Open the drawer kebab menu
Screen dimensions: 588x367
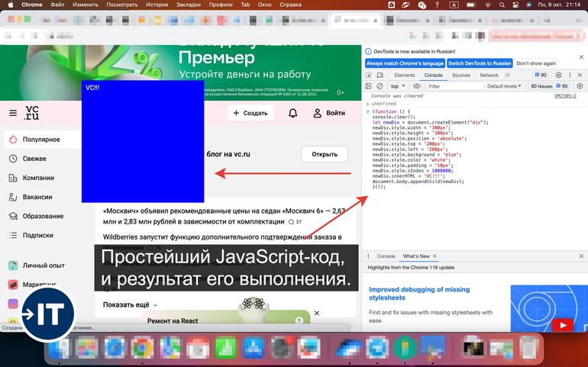[x=368, y=256]
